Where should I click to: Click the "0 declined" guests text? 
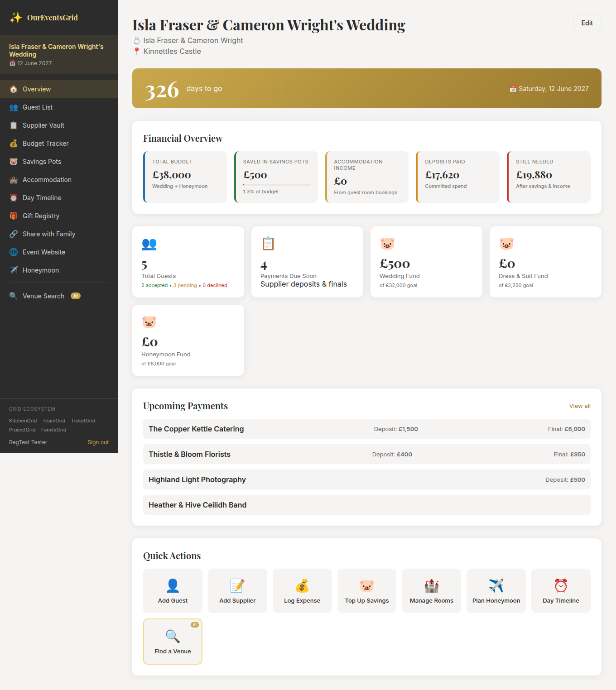coord(215,285)
